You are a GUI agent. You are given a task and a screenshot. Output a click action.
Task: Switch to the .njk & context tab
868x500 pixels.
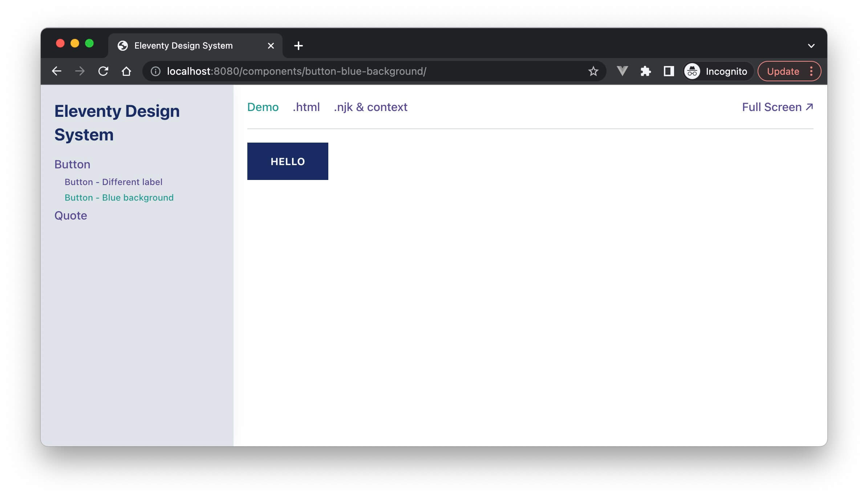click(370, 107)
